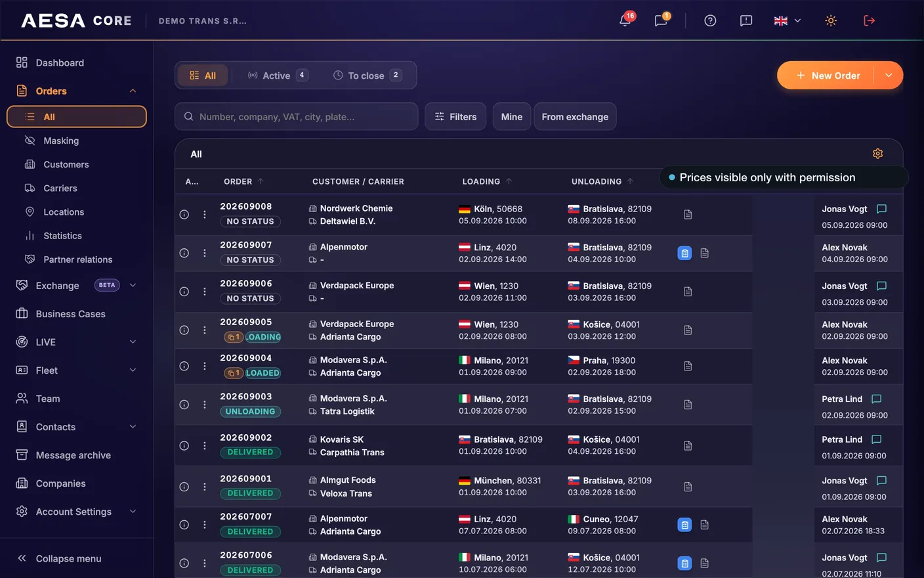Expand the Fleet menu section
Image resolution: width=924 pixels, height=578 pixels.
coord(133,370)
